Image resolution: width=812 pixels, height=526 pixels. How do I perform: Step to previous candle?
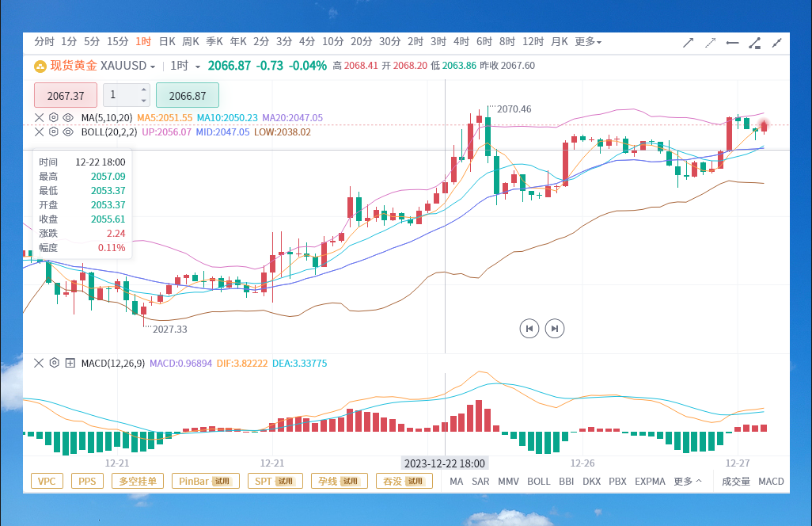(x=529, y=329)
